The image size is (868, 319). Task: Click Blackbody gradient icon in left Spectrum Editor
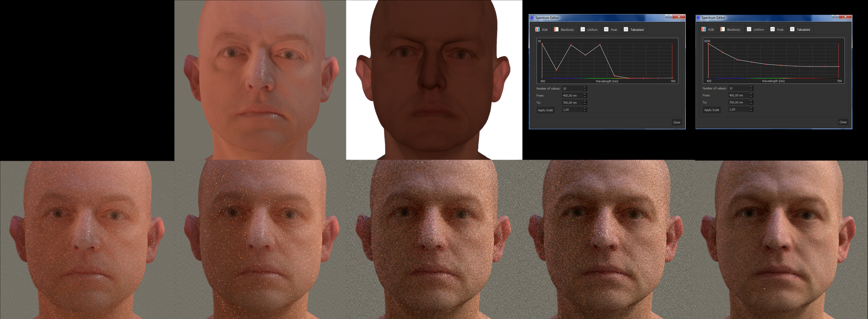coord(556,30)
